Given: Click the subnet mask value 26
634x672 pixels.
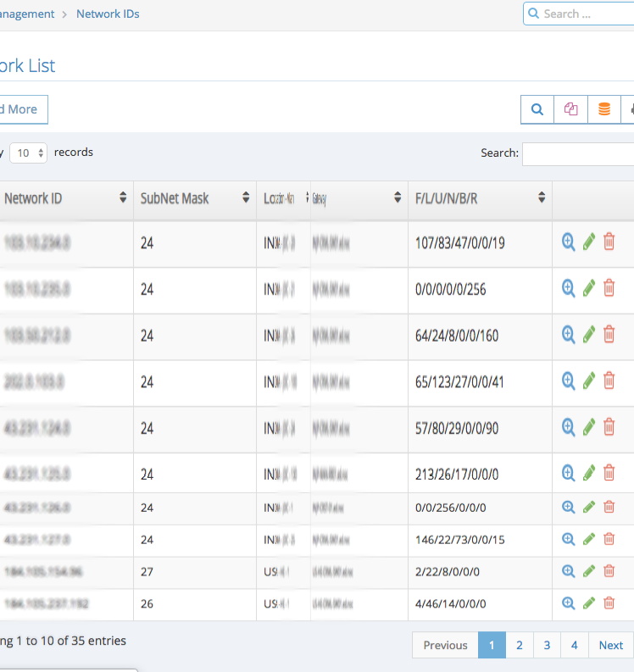Looking at the screenshot, I should [x=147, y=604].
